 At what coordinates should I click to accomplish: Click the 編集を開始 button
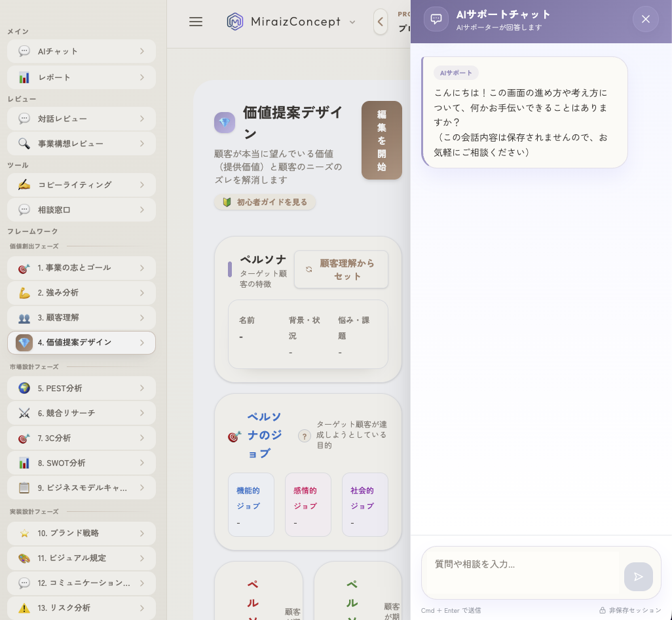tap(382, 140)
